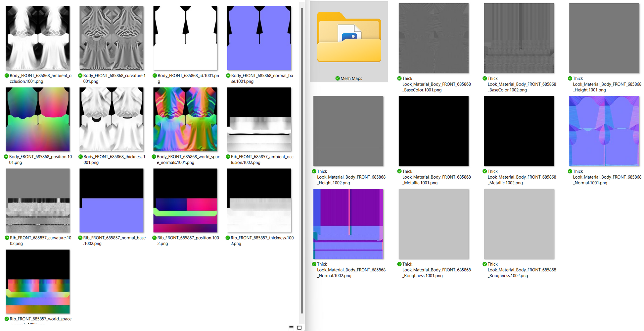This screenshot has width=644, height=331.
Task: Click sync status icon of Rib_FRONT_685857_curvature.1002.png
Action: [7, 238]
